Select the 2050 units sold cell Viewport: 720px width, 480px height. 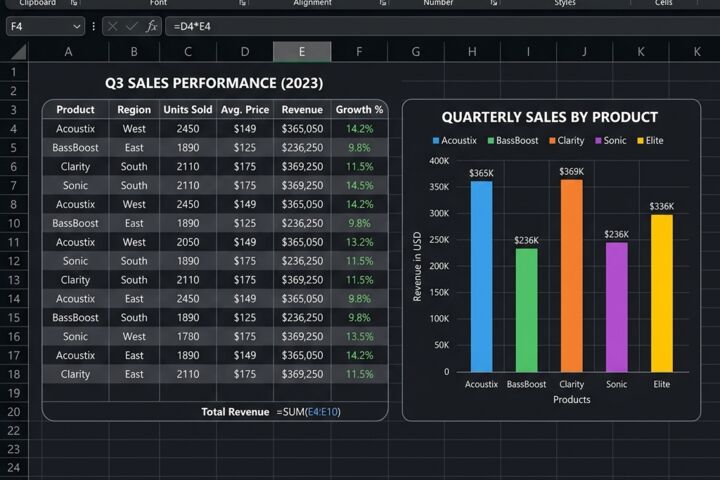188,242
